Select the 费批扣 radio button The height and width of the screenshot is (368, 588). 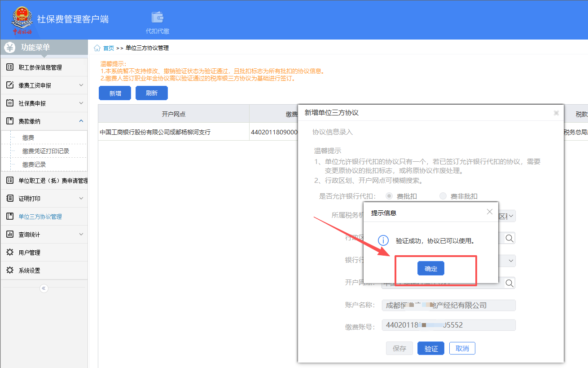[x=389, y=196]
